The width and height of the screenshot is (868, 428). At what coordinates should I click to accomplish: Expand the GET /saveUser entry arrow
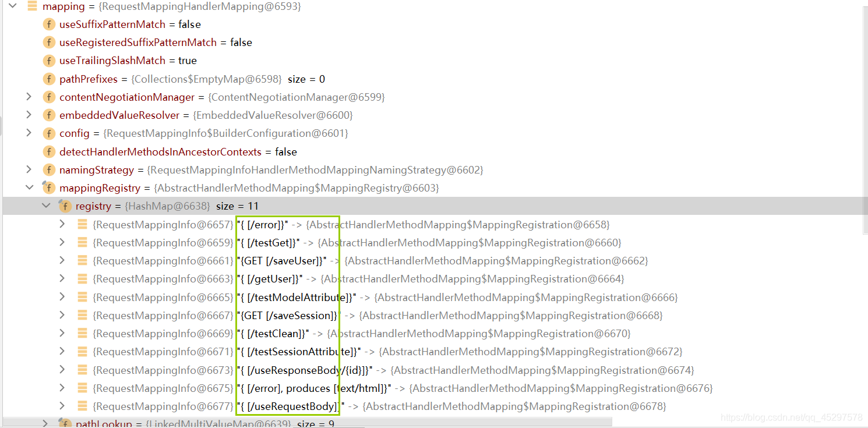62,260
